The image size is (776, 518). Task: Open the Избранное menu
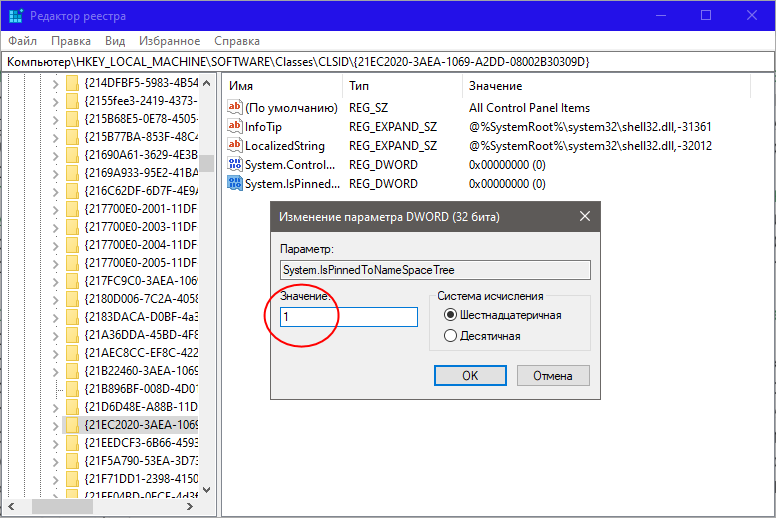click(x=170, y=41)
